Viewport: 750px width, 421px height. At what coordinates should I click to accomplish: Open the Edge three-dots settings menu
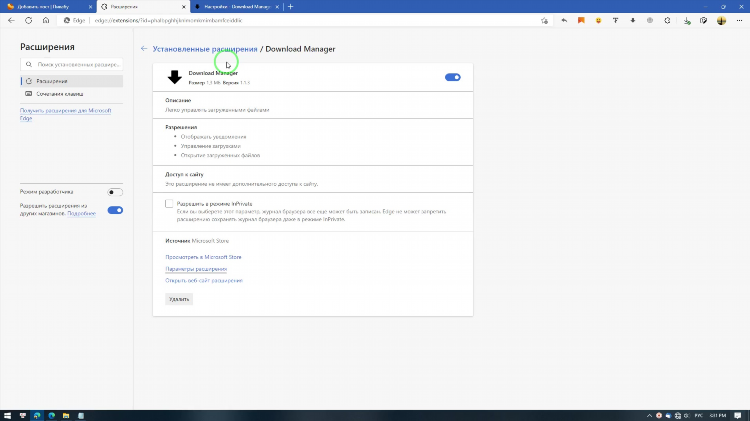tap(739, 21)
